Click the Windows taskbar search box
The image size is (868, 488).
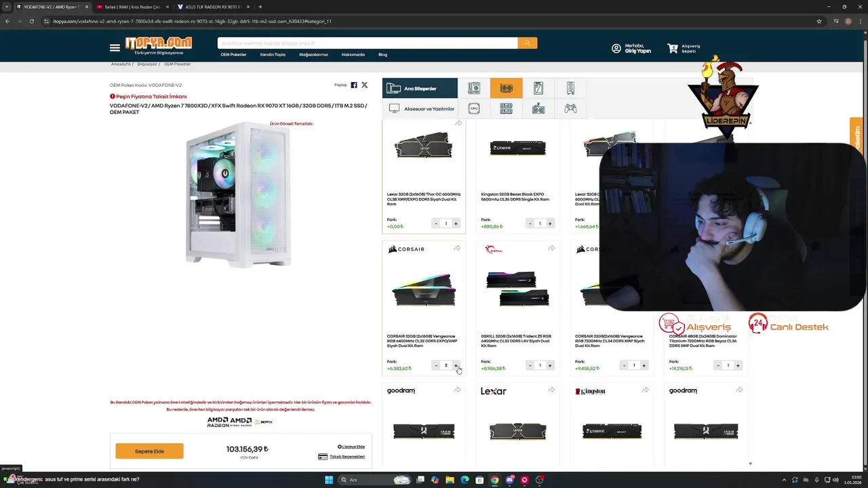click(x=375, y=480)
